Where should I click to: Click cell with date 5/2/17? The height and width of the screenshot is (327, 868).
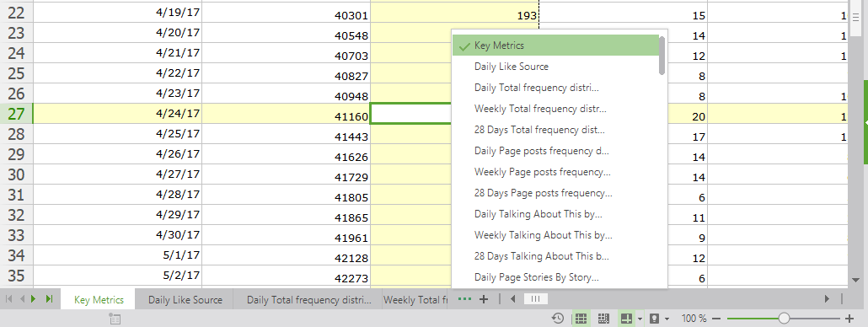click(118, 275)
